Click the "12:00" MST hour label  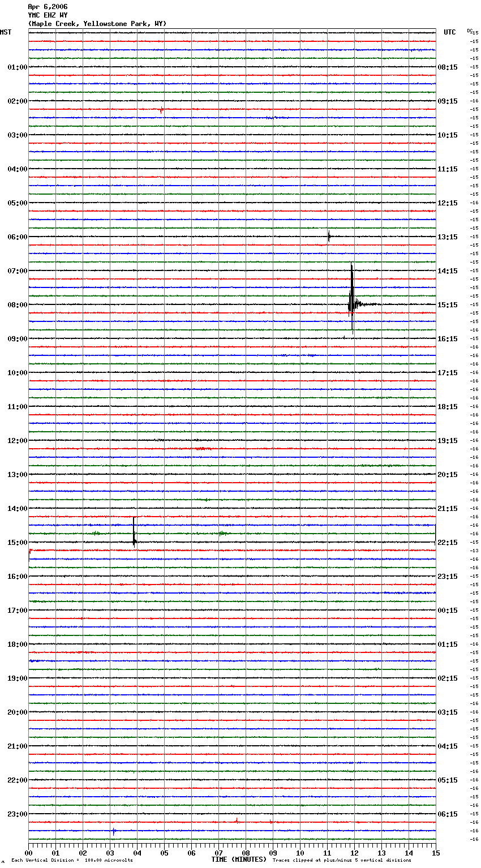(x=18, y=441)
